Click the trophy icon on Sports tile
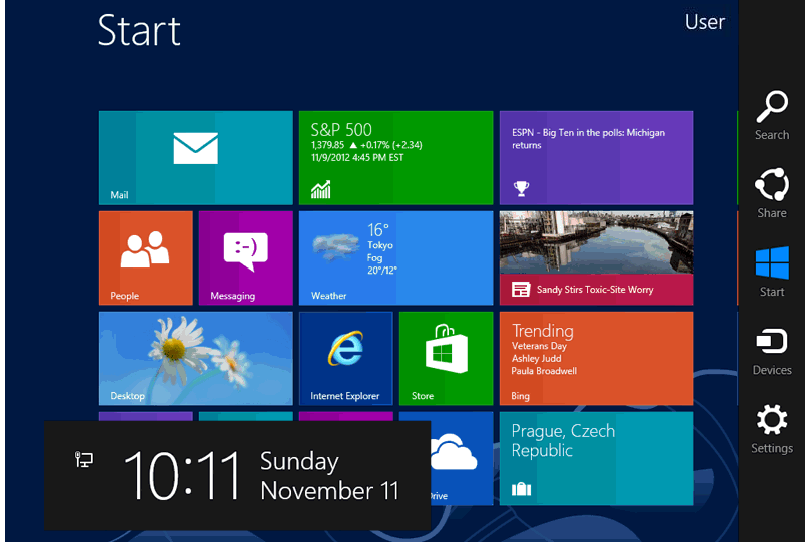 521,188
